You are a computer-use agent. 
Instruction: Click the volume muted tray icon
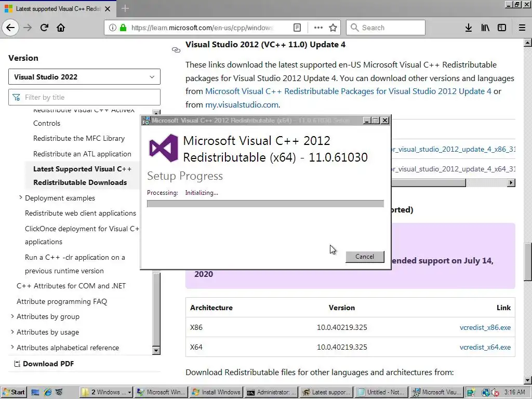coord(495,393)
